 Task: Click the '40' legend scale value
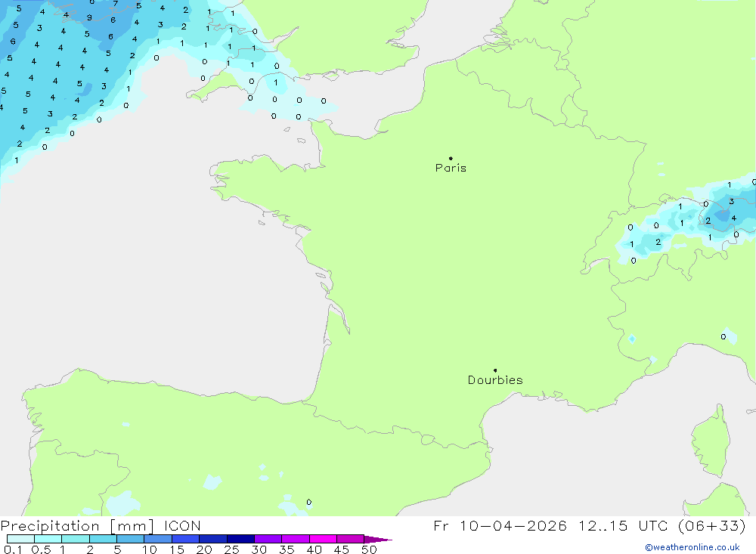314,549
